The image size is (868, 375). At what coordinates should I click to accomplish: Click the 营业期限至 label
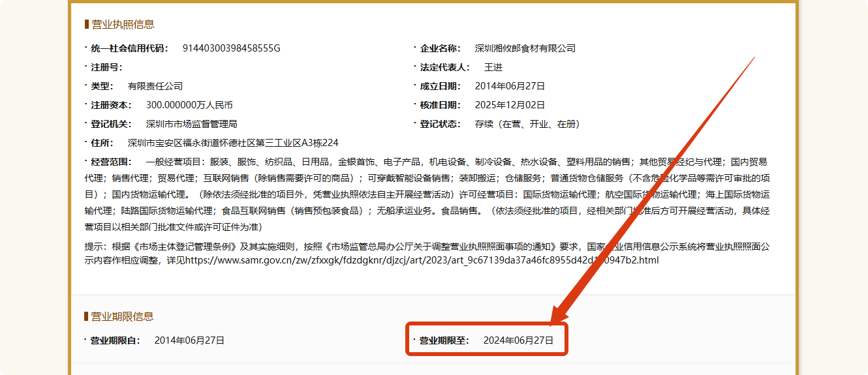pos(444,340)
